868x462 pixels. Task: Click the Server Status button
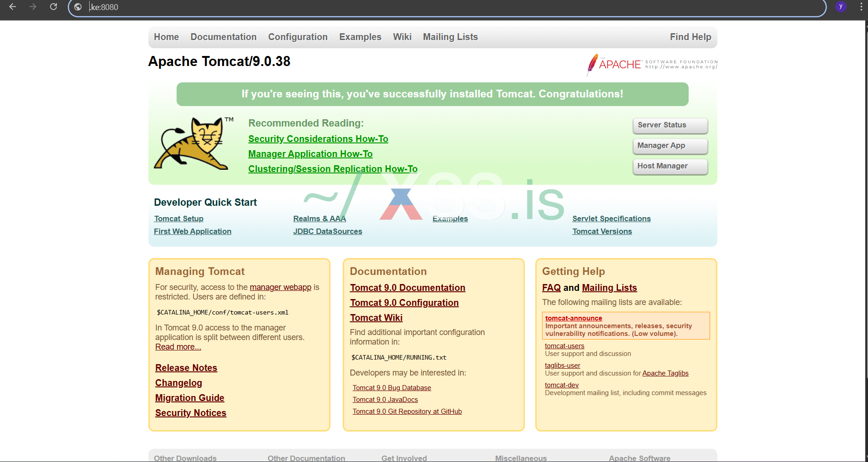(x=670, y=125)
